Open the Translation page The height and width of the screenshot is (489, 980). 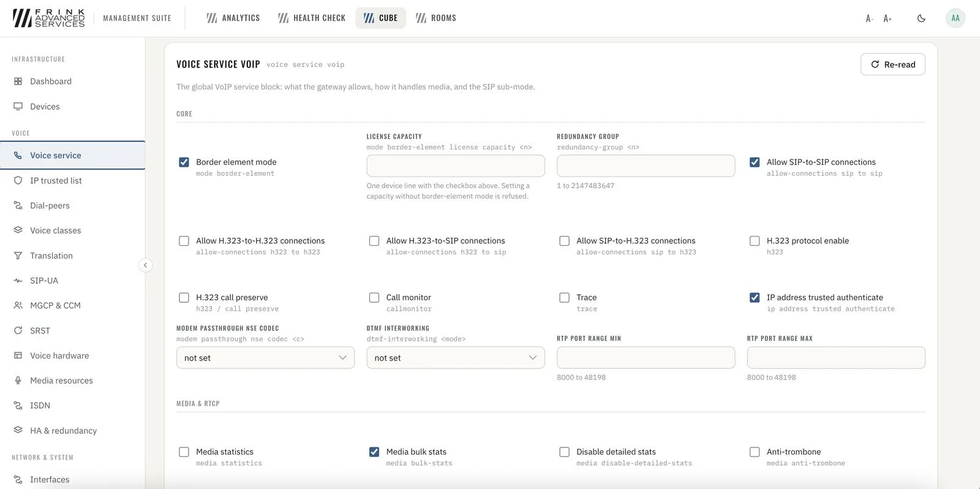[72, 256]
